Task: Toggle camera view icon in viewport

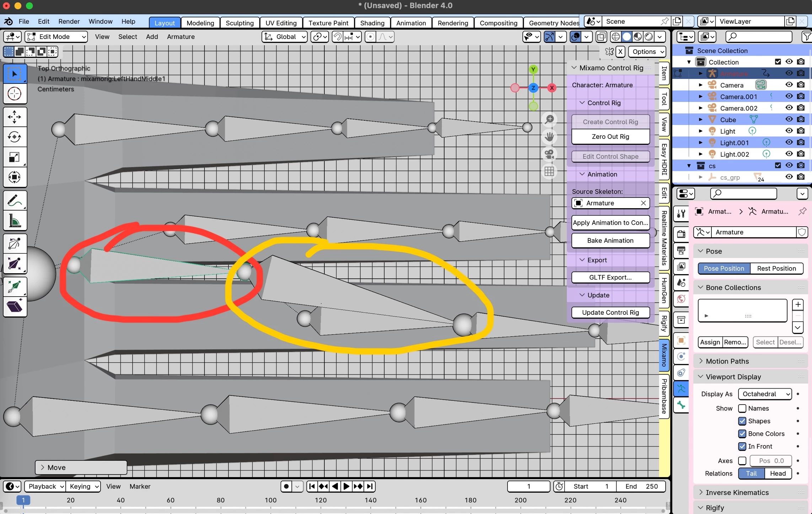Action: coord(549,154)
